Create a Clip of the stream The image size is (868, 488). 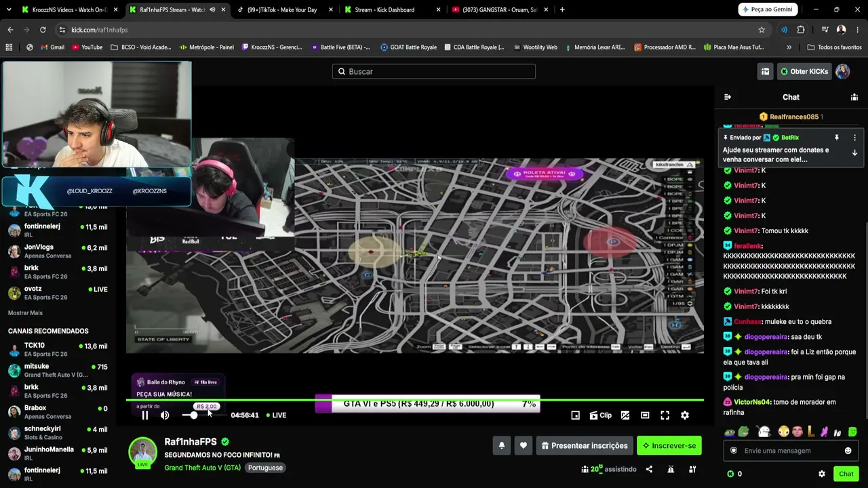point(601,415)
